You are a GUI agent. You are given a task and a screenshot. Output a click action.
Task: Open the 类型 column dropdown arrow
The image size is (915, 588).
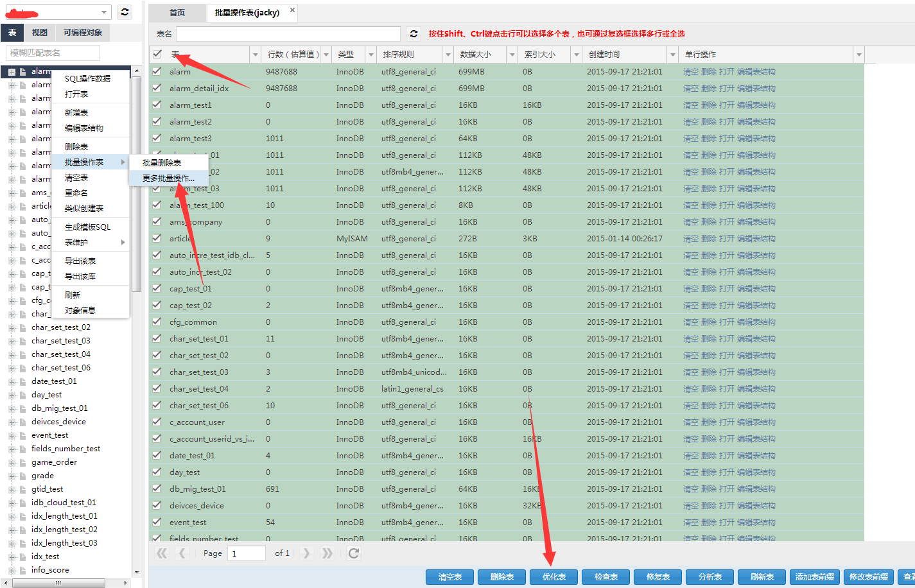pos(371,55)
